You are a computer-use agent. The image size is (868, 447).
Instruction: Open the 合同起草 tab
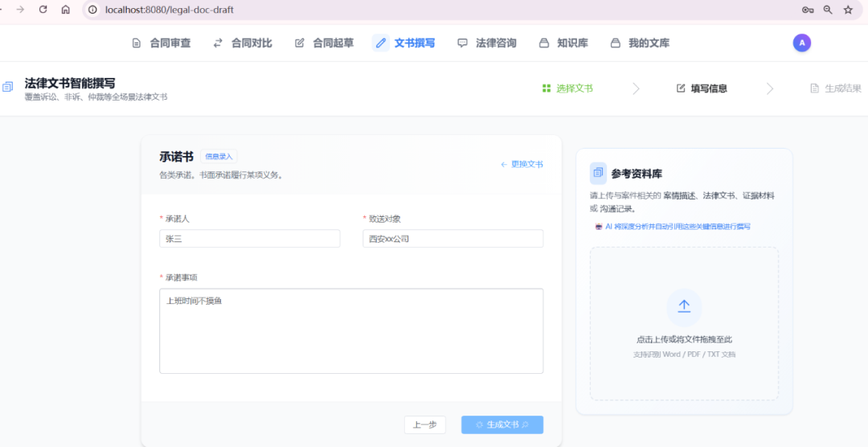pyautogui.click(x=324, y=43)
